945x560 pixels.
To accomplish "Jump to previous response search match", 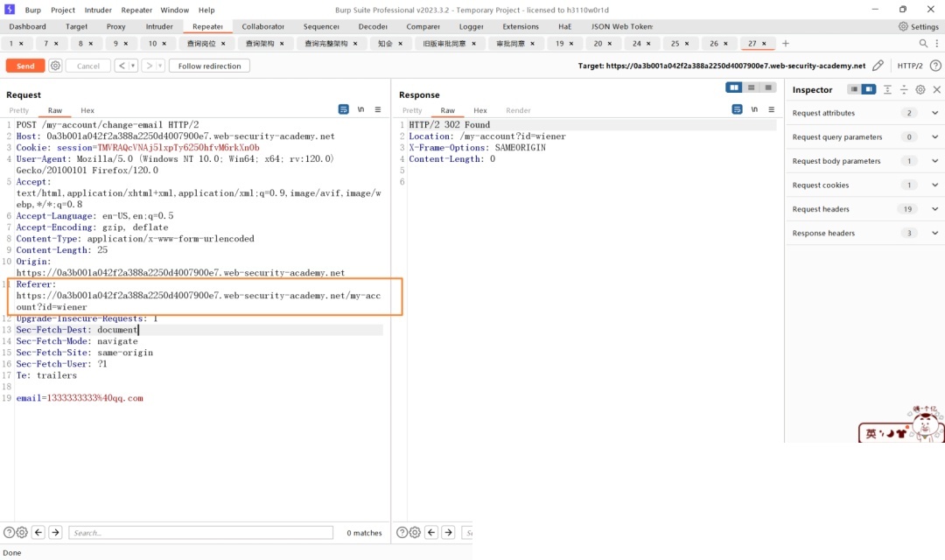I will 431,532.
